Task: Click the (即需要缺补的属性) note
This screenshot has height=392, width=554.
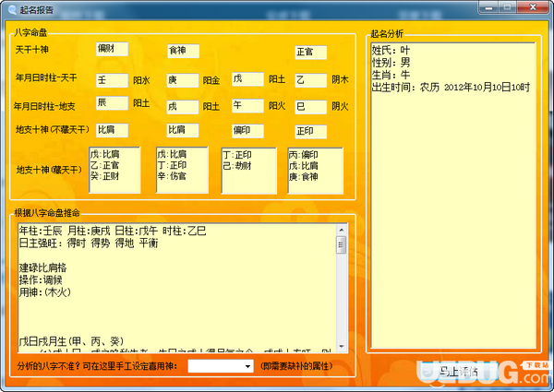Action: tap(296, 366)
